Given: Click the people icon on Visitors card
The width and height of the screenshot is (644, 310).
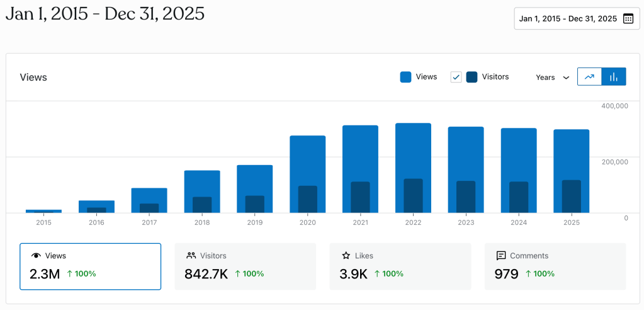Looking at the screenshot, I should pos(191,256).
